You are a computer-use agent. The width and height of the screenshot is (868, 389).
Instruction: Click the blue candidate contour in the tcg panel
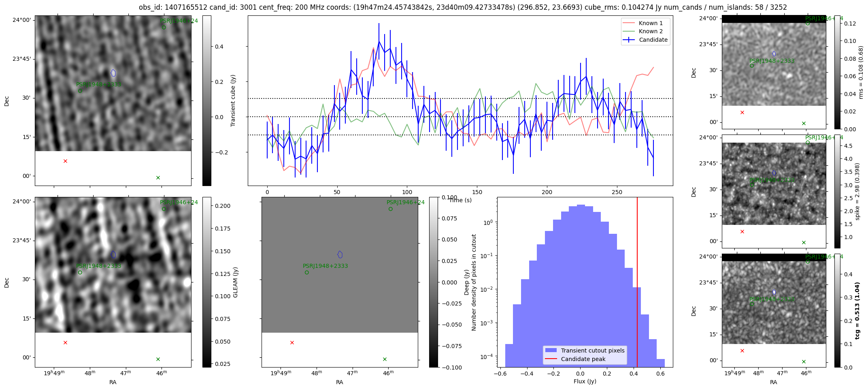point(774,292)
